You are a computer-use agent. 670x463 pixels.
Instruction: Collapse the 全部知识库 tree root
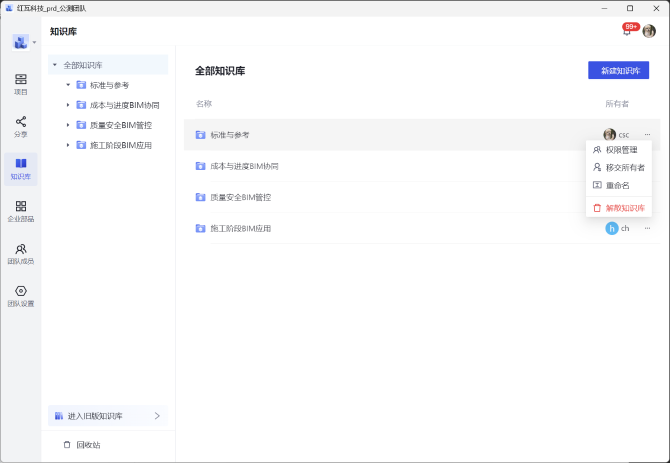(x=55, y=65)
